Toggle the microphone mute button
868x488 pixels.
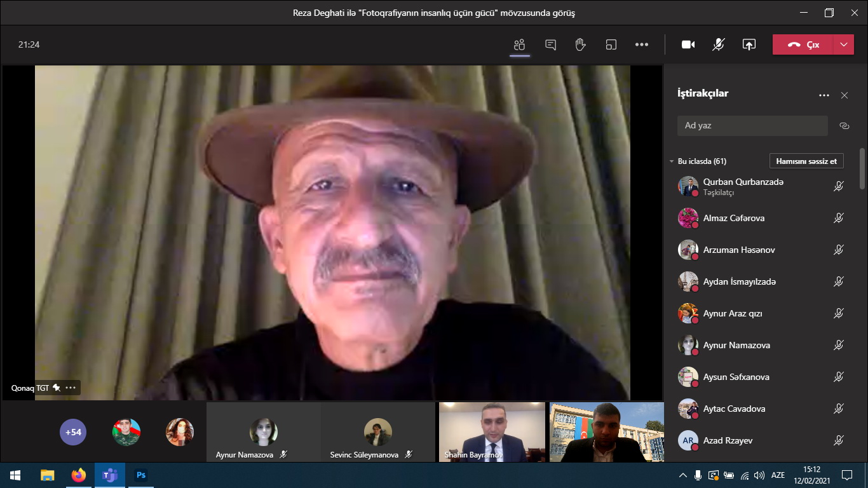click(x=718, y=44)
